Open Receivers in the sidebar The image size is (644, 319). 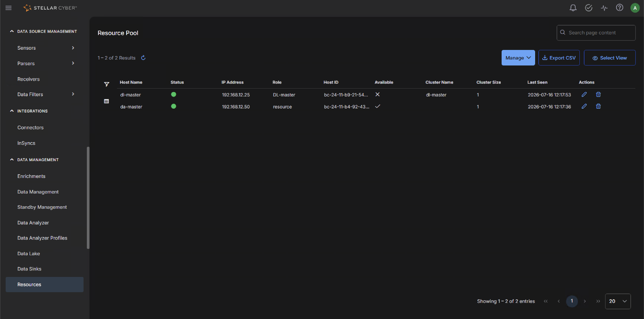[x=28, y=79]
